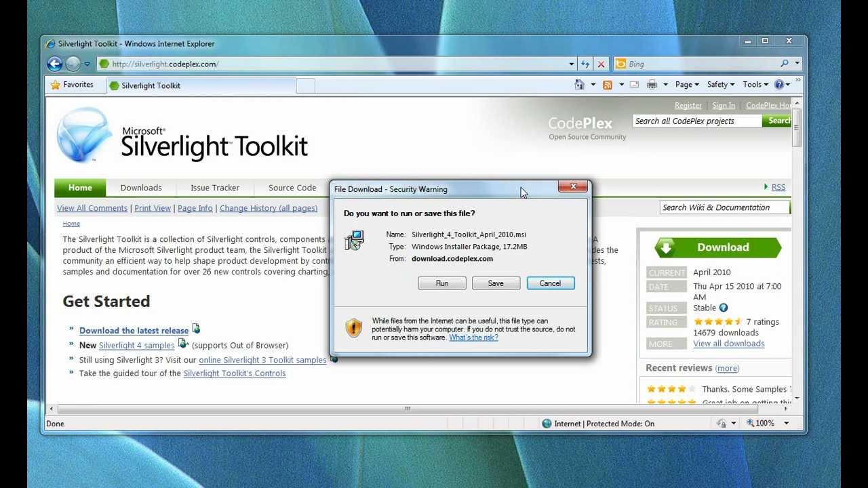Click the Refresh page icon

[x=585, y=64]
